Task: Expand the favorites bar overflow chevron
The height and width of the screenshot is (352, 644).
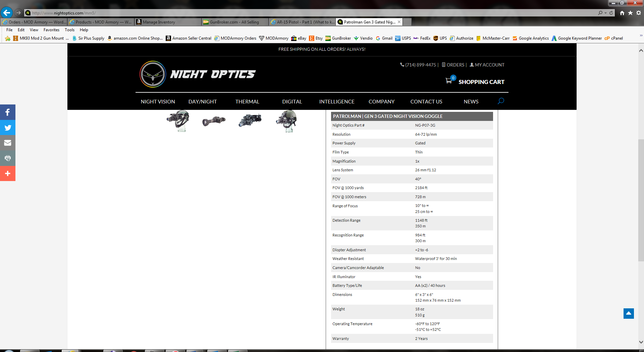Action: [x=641, y=35]
